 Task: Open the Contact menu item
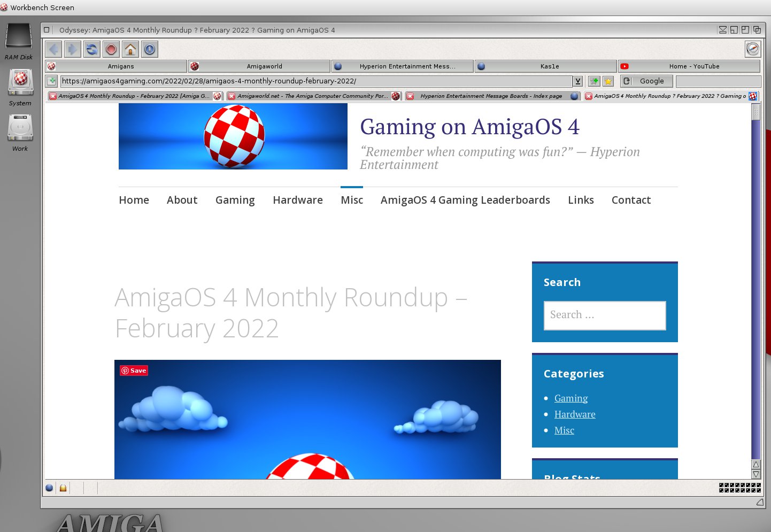(631, 200)
